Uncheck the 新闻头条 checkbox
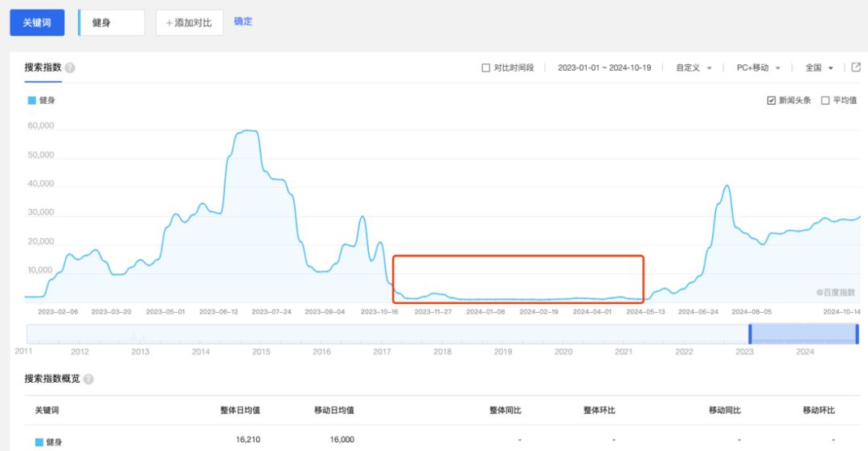This screenshot has width=868, height=451. [772, 100]
